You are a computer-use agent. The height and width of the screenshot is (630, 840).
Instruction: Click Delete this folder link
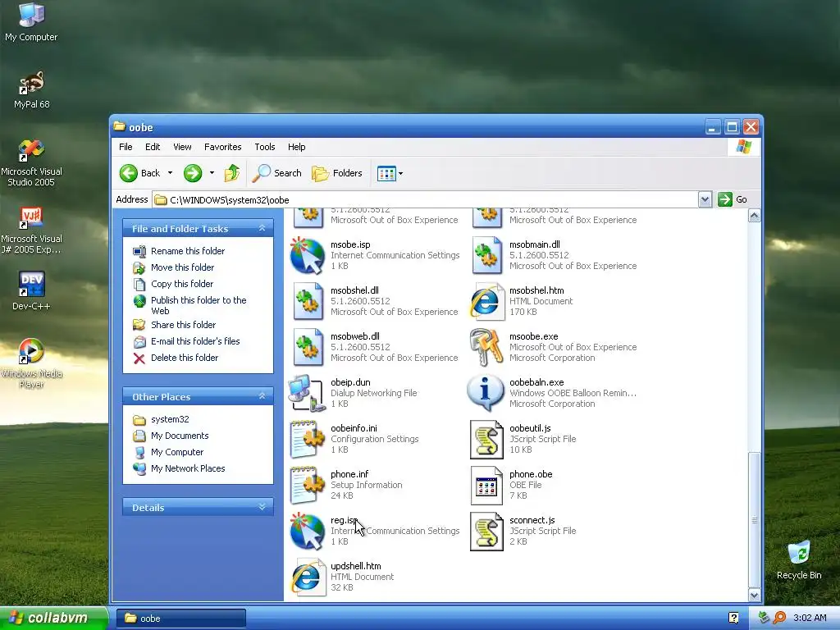185,358
